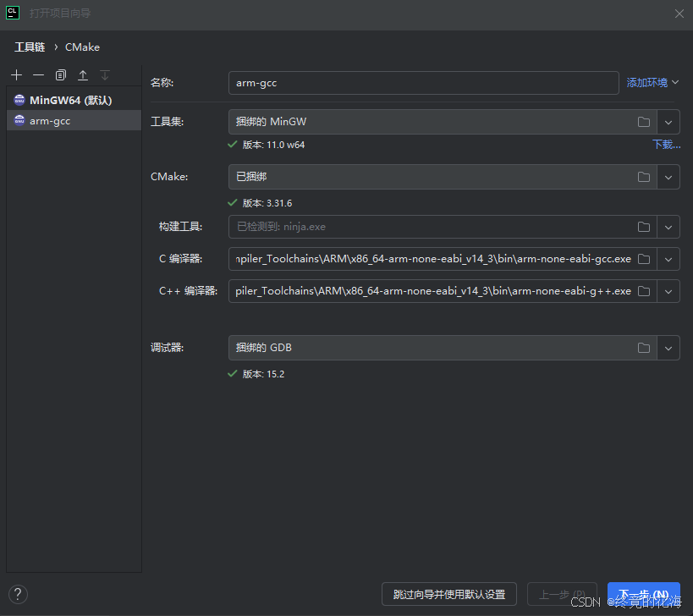Move toolchain down in list
Viewport: 693px width, 616px height.
(105, 75)
